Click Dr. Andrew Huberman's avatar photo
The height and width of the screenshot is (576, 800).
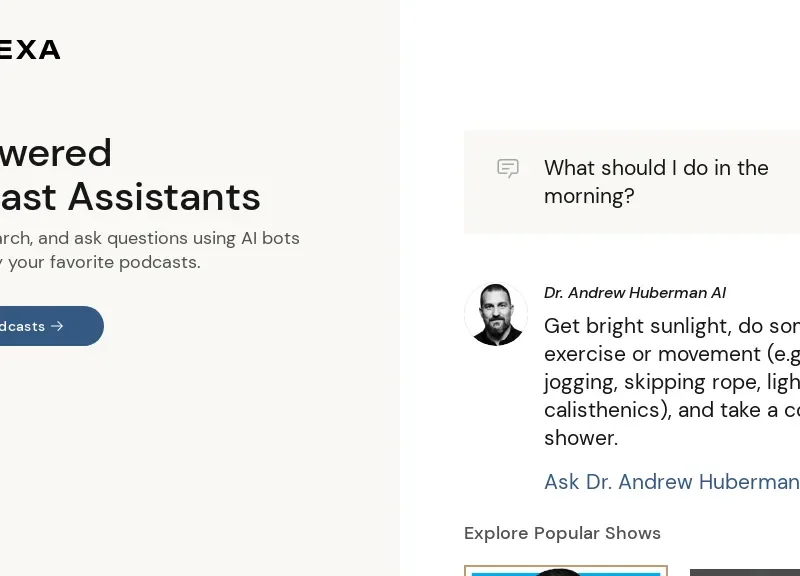point(496,314)
